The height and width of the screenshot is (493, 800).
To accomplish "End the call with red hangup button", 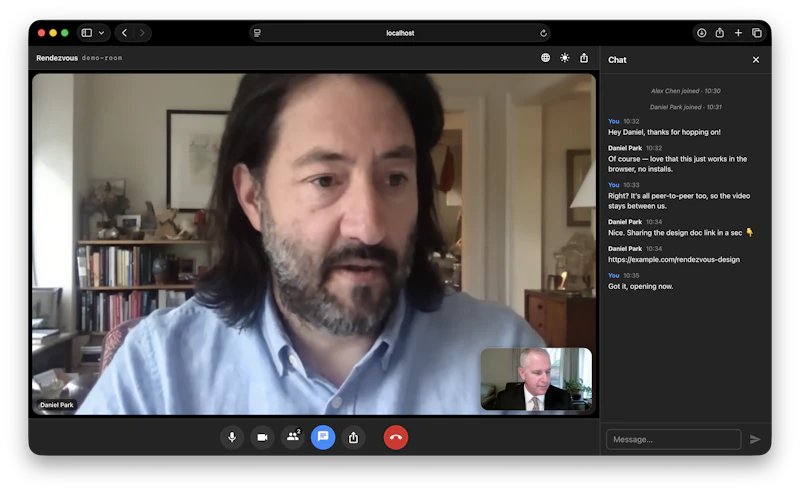I will tap(396, 437).
